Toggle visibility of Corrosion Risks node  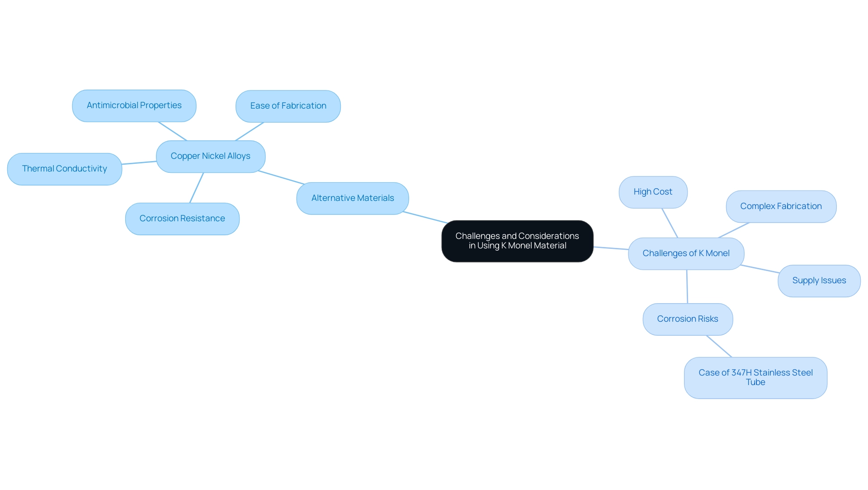pyautogui.click(x=688, y=318)
